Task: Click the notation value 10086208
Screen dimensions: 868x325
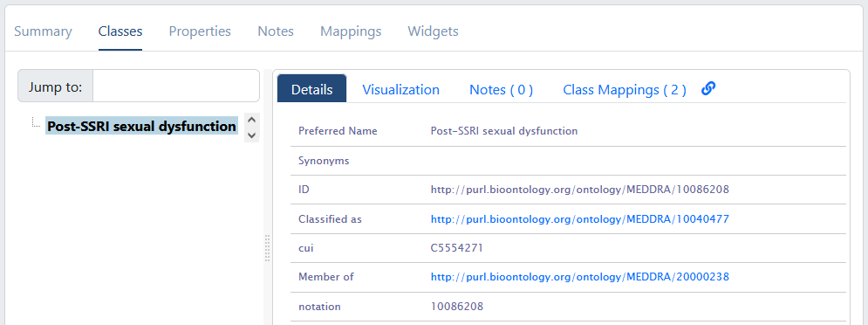Action: pos(457,306)
